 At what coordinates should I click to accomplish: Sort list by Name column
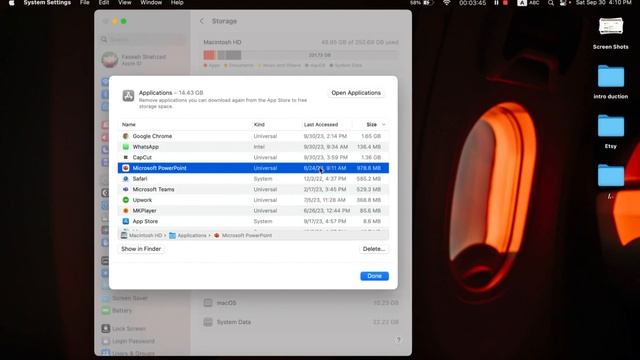point(129,124)
